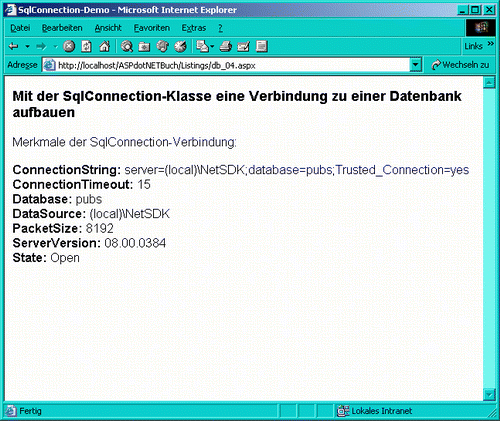This screenshot has width=500, height=421.
Task: Go to Home page icon
Action: tap(105, 46)
